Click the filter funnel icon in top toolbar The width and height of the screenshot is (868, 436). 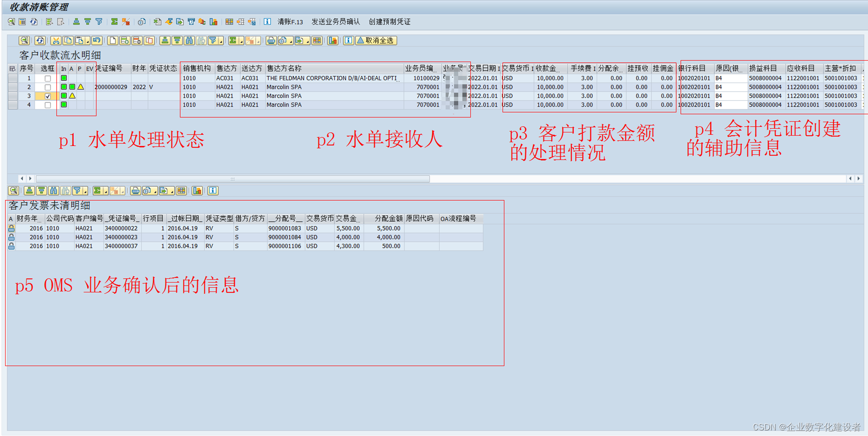(99, 22)
